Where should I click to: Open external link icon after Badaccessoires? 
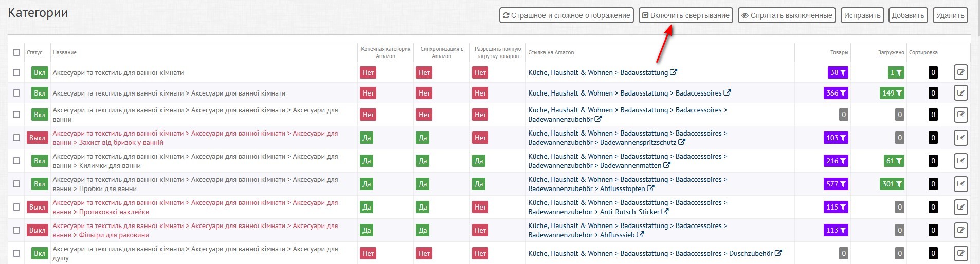[x=727, y=93]
